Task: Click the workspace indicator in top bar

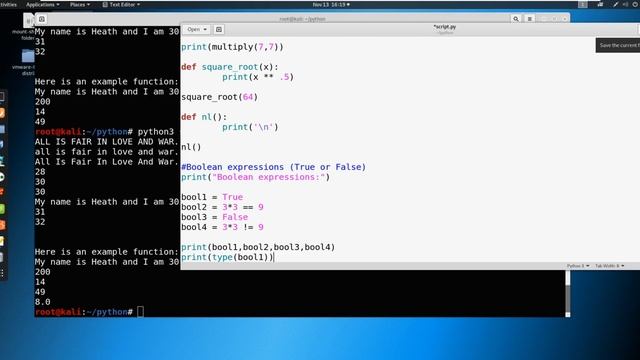Action: pos(582,4)
